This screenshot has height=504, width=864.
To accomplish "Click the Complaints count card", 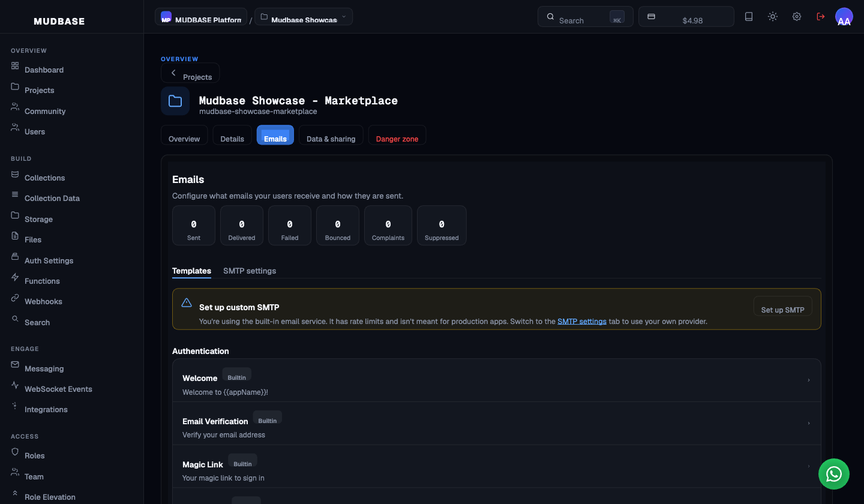I will coord(388,226).
